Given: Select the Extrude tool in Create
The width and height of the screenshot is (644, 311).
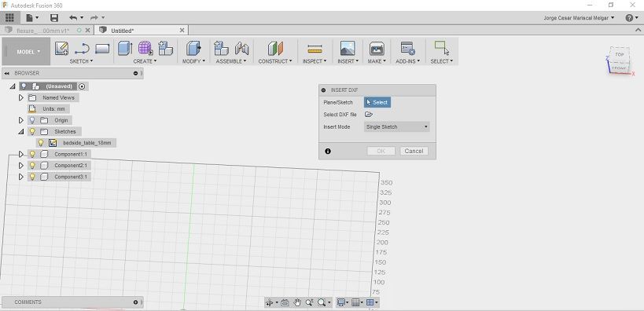Looking at the screenshot, I should click(x=125, y=49).
